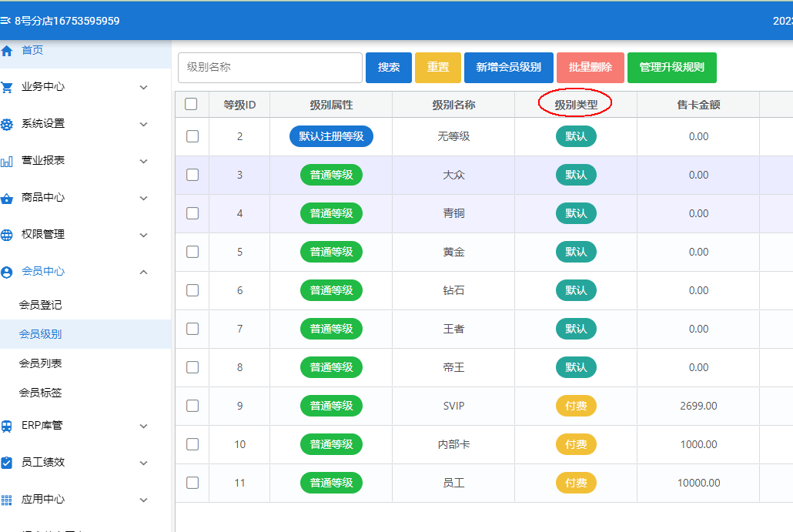Select the checkbox for the SVIP row
Viewport: 793px width, 532px height.
(192, 406)
